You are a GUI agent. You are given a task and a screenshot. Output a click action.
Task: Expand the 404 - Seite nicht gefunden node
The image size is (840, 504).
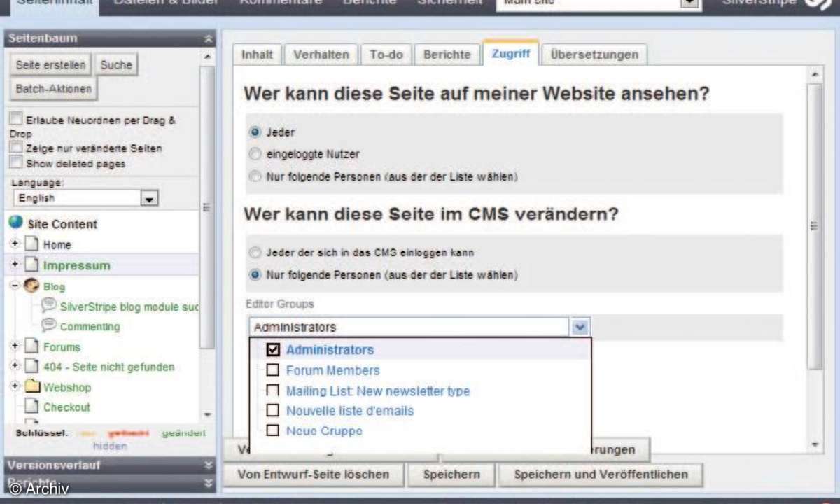point(15,366)
